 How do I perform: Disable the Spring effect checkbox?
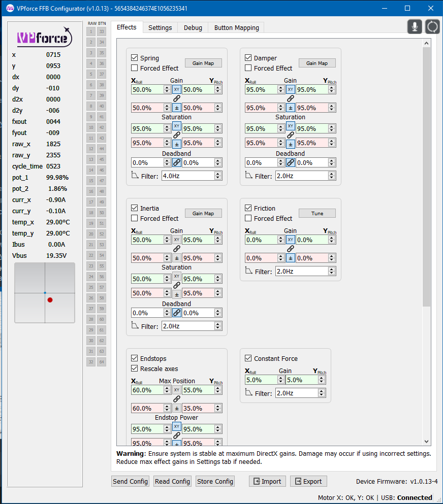click(135, 58)
